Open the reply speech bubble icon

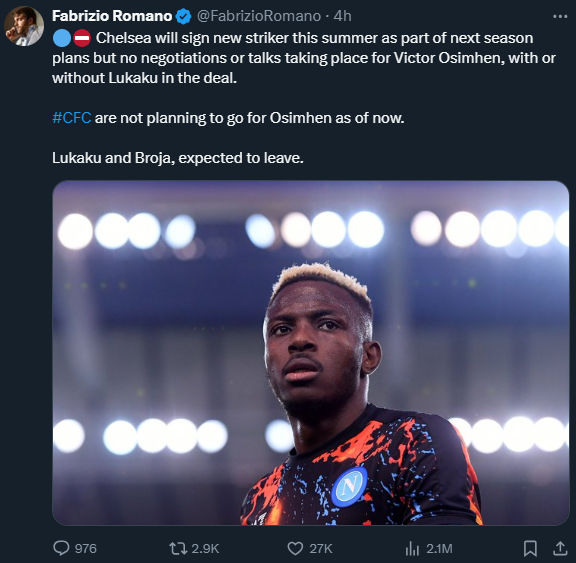pos(61,548)
